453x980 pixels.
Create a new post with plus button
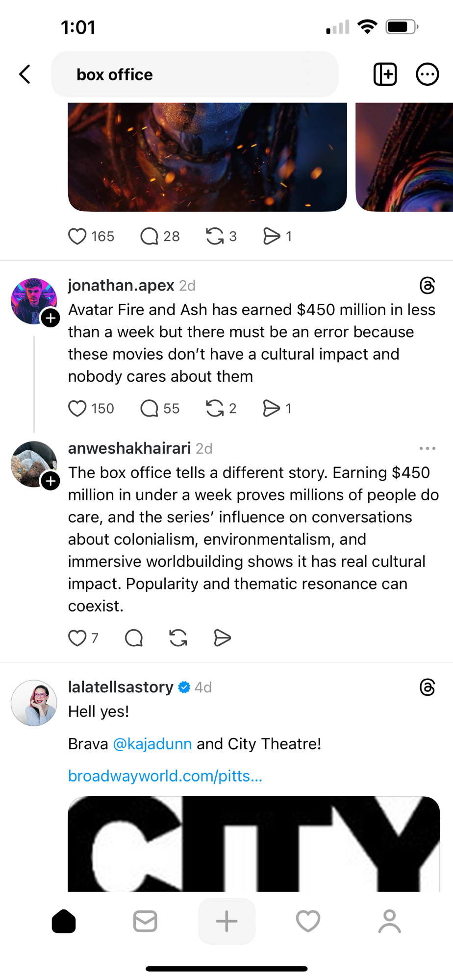(x=226, y=922)
